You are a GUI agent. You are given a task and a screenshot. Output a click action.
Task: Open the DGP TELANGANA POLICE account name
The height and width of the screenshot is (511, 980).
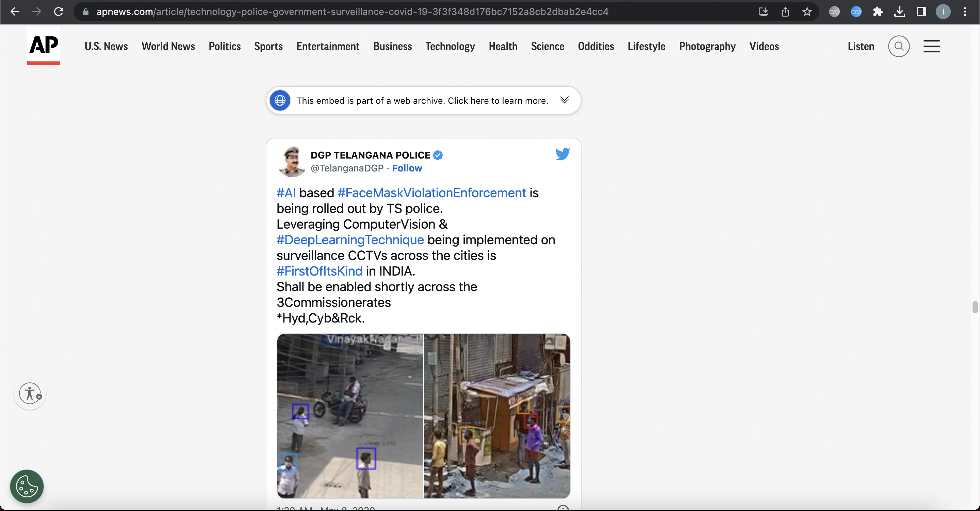tap(370, 155)
